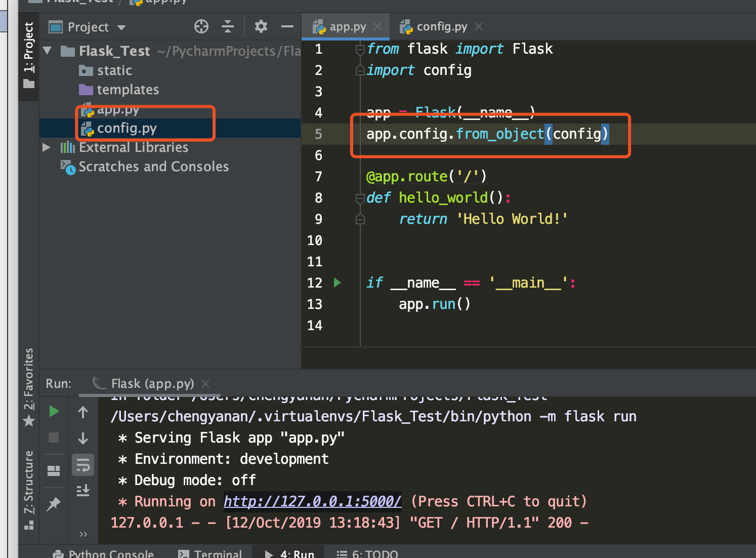
Task: Toggle soft-wrap in the Run console
Action: coord(83,465)
